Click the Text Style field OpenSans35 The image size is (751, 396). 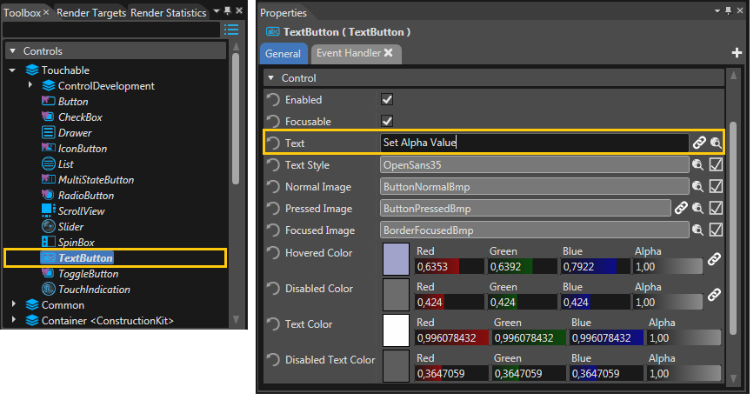click(x=535, y=165)
